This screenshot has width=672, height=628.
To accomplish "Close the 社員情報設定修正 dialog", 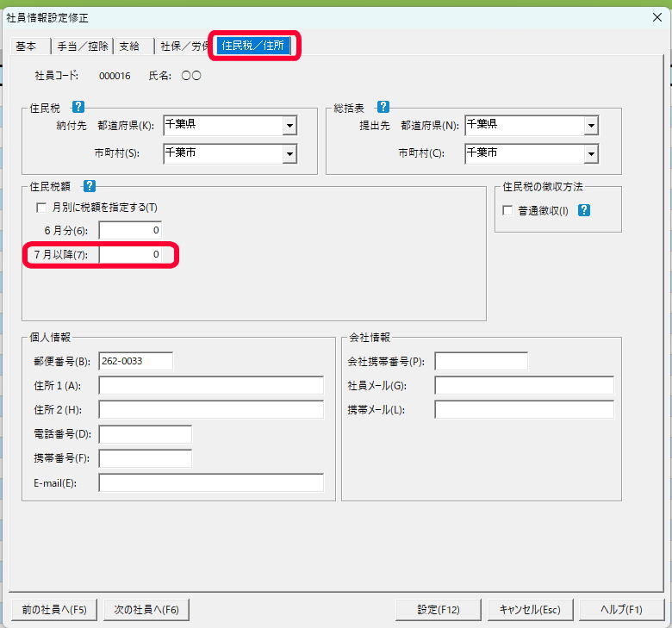I will tap(657, 17).
